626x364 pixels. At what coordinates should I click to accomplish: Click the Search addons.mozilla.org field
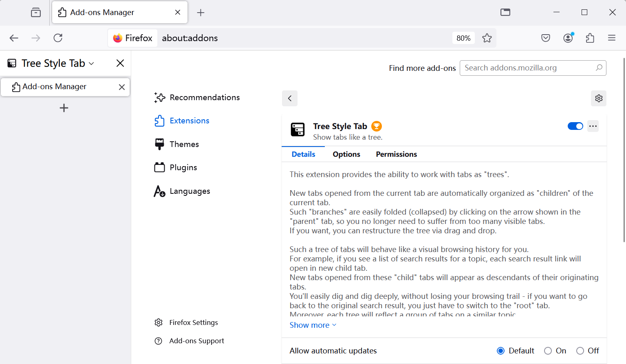[x=529, y=68]
